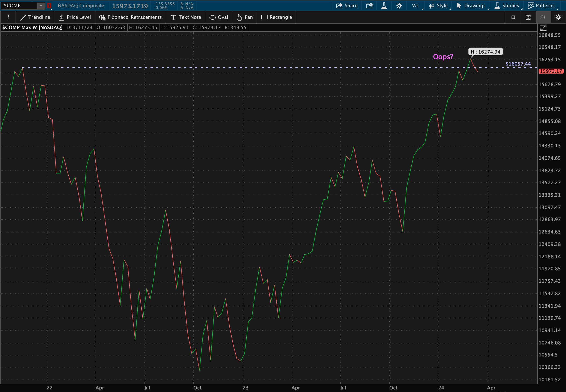Expand the Style dropdown menu
The height and width of the screenshot is (392, 566).
pyautogui.click(x=439, y=6)
